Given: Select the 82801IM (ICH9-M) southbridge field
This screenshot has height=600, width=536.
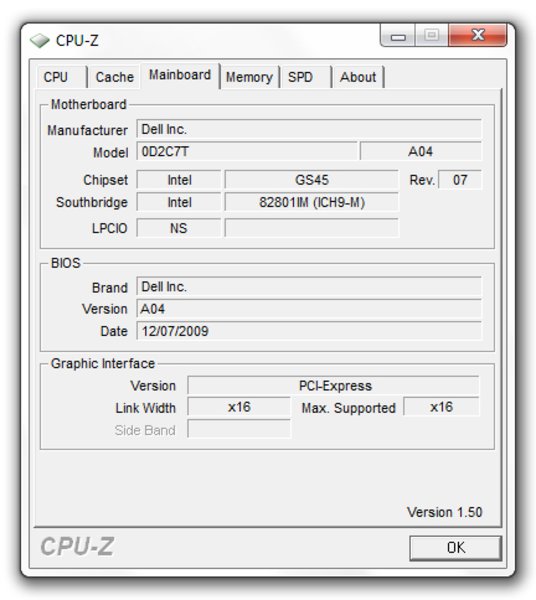Looking at the screenshot, I should pos(311,202).
